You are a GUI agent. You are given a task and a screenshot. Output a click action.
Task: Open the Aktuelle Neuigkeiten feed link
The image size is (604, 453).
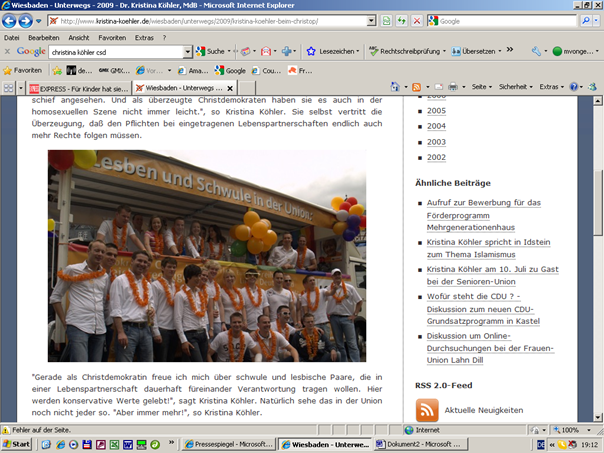[484, 410]
